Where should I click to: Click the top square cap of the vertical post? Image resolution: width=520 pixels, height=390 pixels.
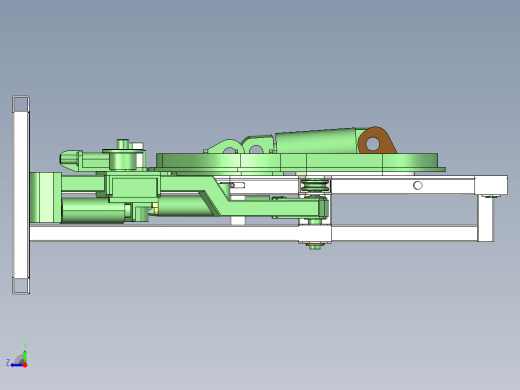coord(21,104)
